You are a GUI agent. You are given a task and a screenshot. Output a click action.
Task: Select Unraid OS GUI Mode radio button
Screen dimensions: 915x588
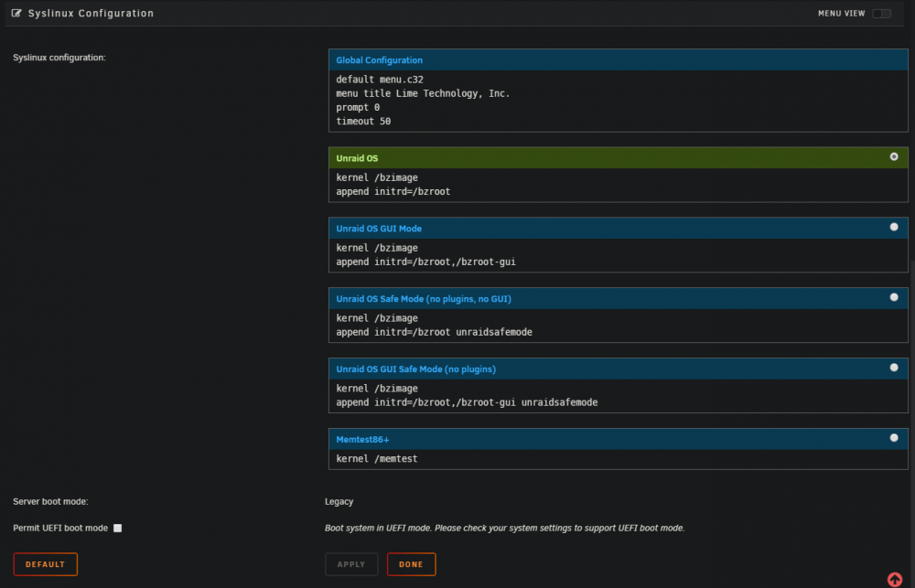893,227
